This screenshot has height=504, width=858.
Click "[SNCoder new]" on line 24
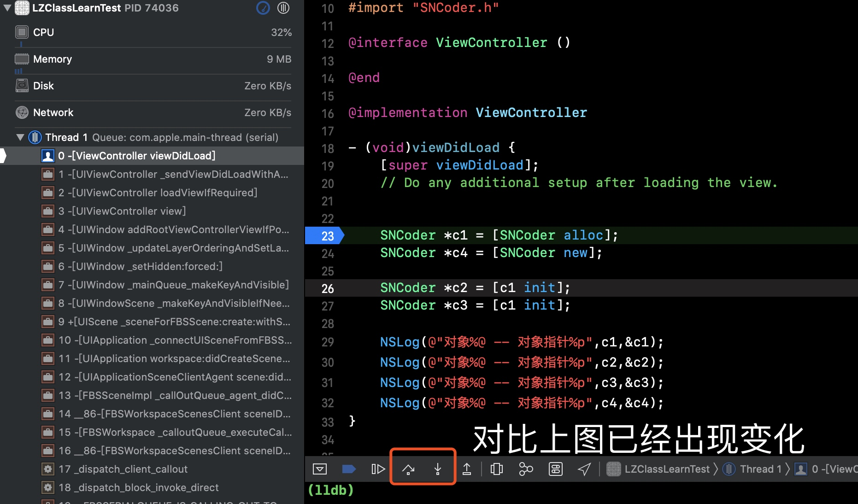tap(544, 253)
